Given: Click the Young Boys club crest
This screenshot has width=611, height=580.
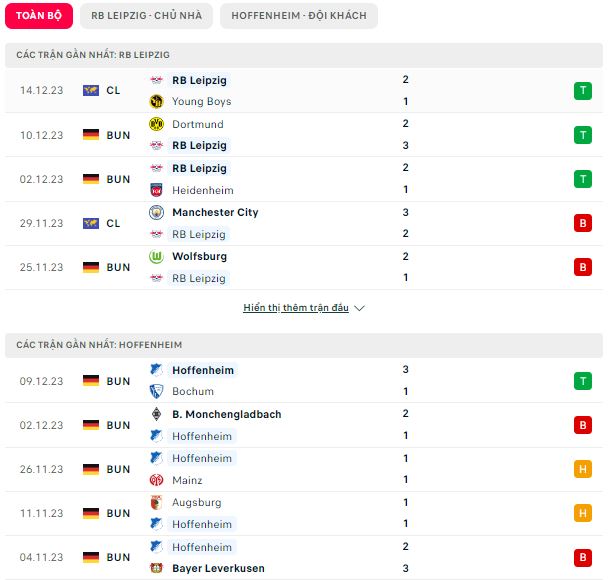Looking at the screenshot, I should 156,101.
